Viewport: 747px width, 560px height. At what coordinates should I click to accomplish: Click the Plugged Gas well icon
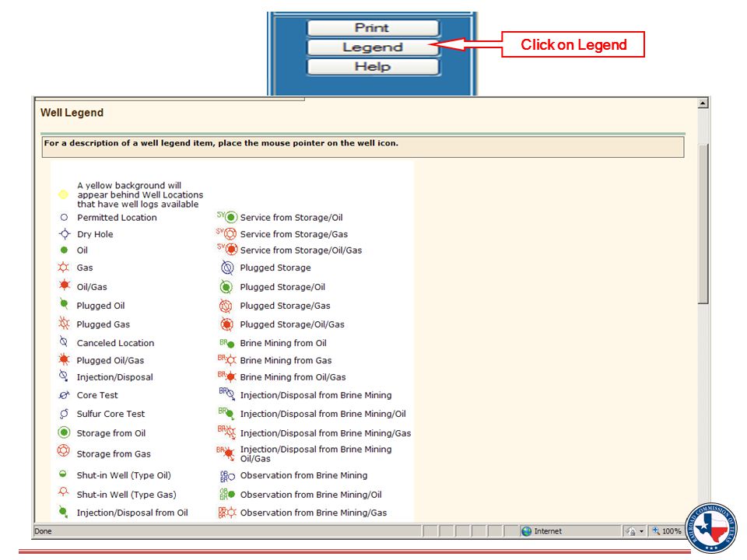[63, 324]
